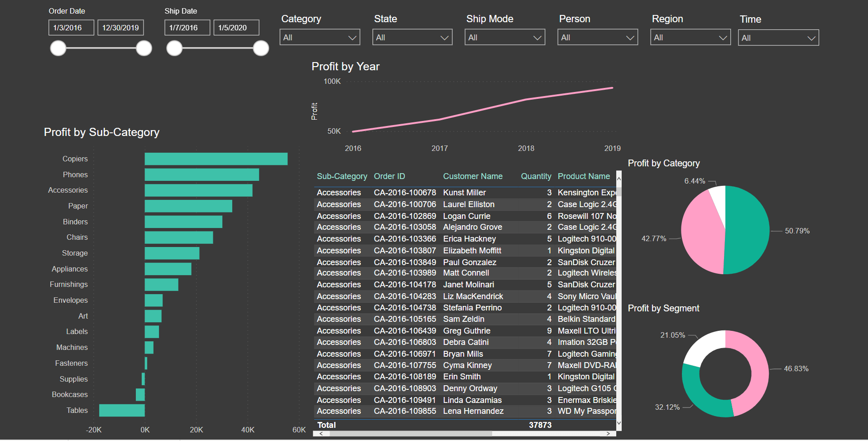This screenshot has width=868, height=441.
Task: Click the table scroll up arrow
Action: pos(619,179)
